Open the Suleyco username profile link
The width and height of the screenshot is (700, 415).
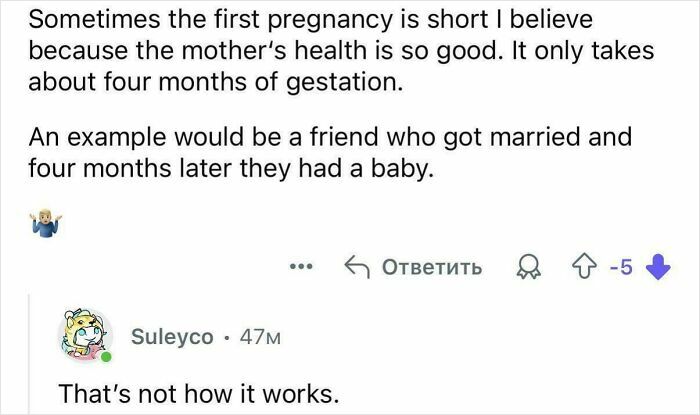[173, 337]
